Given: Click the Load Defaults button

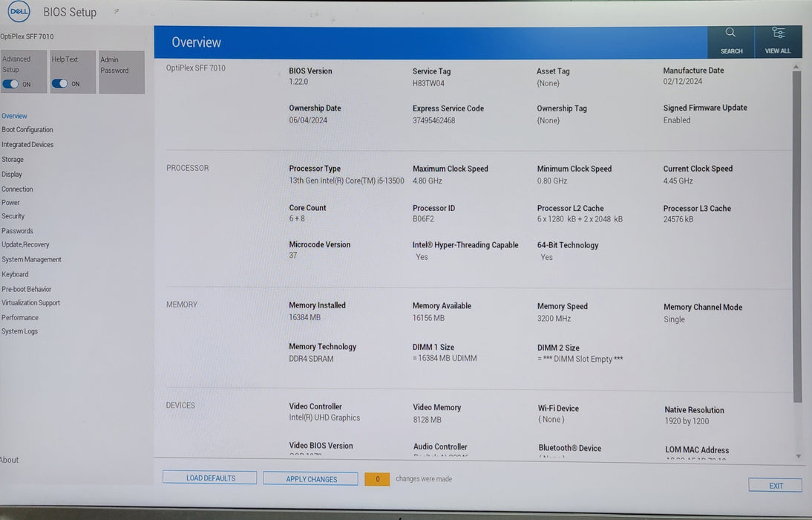Looking at the screenshot, I should click(210, 478).
